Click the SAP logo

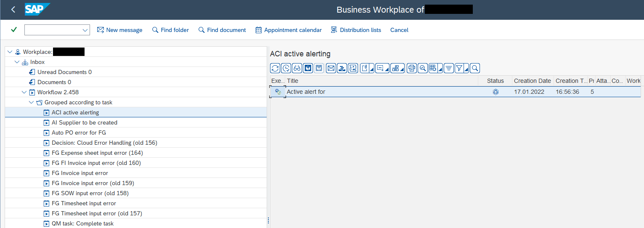(37, 9)
